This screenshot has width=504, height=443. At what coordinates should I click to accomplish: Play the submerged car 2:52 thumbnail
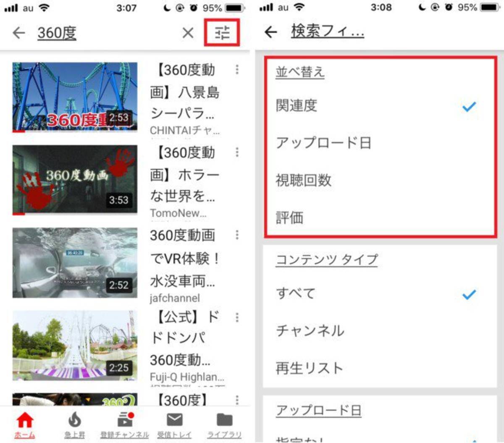pos(75,263)
